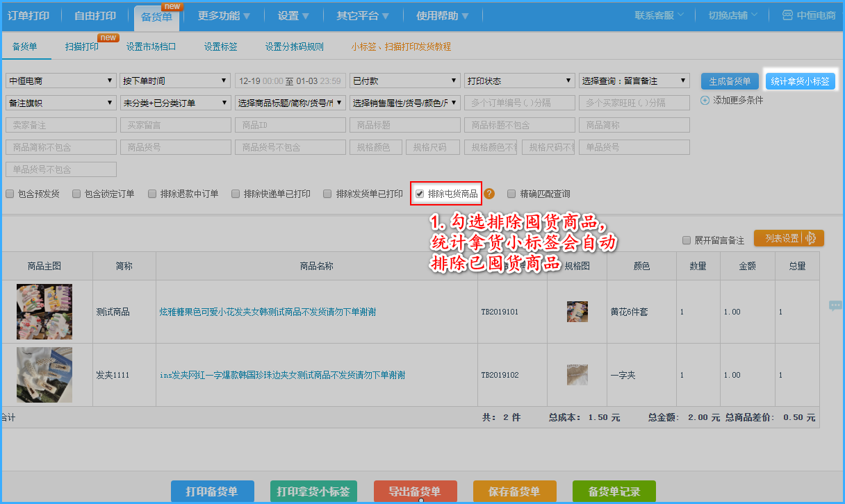
Task: Open the 小标签、扫描打印发货教程 link
Action: pyautogui.click(x=401, y=47)
